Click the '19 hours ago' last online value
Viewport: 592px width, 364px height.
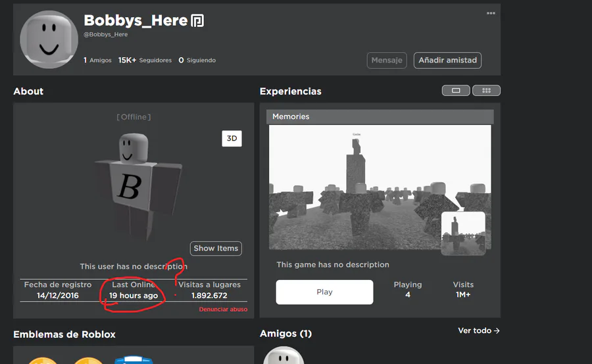134,296
